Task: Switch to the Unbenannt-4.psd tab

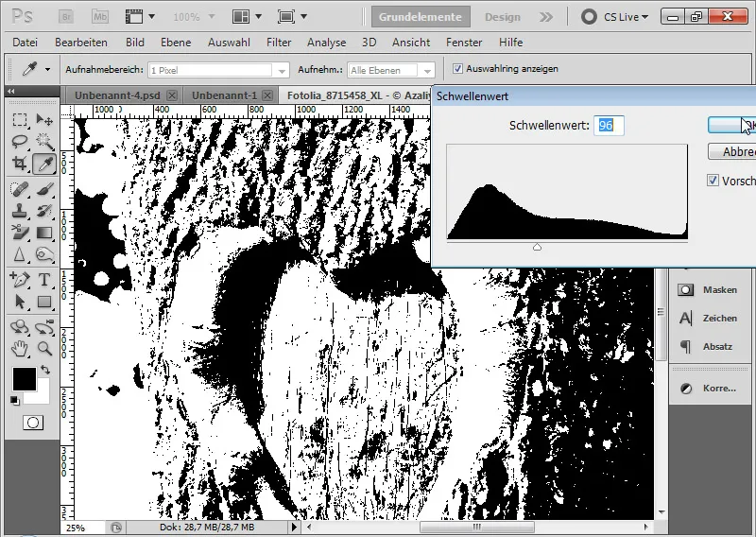Action: tap(117, 95)
